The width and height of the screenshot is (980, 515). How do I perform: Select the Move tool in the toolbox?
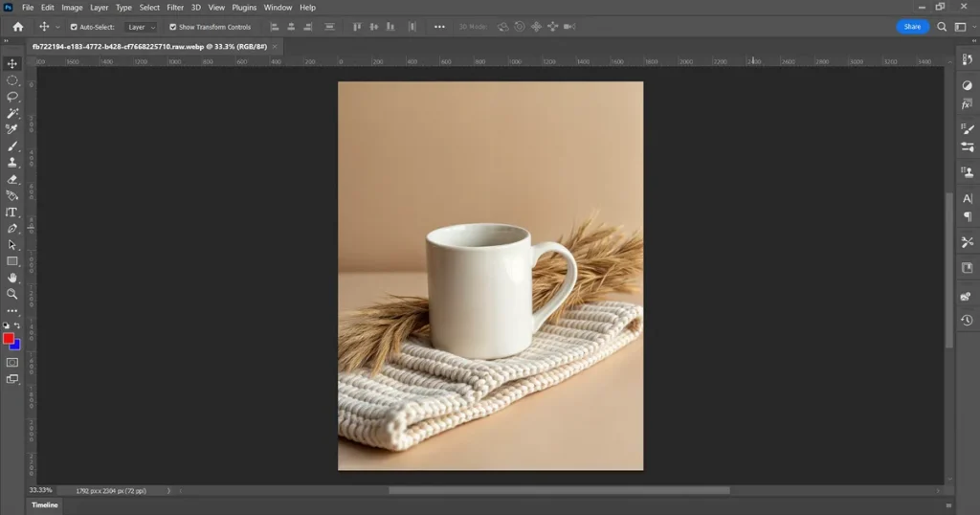pyautogui.click(x=11, y=64)
